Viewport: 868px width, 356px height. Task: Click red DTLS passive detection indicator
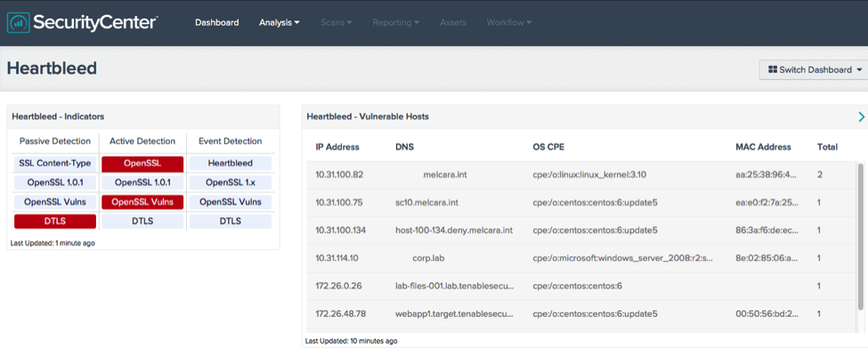coord(55,221)
